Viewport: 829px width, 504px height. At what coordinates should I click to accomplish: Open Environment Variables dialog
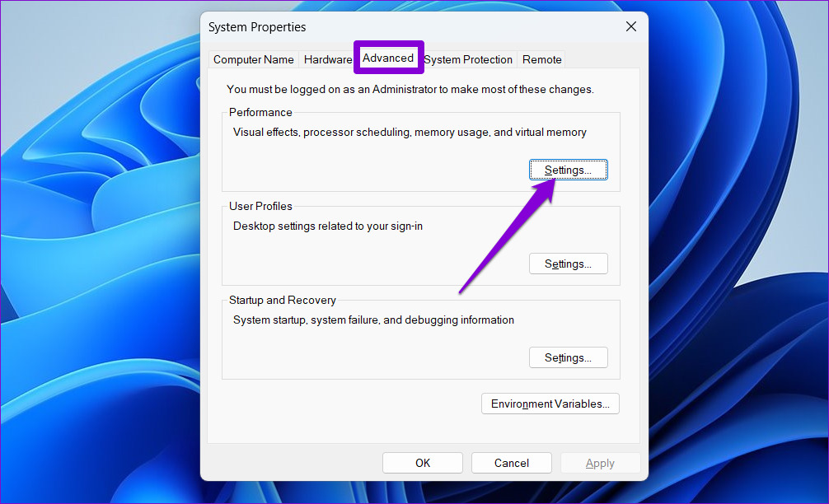click(x=550, y=404)
